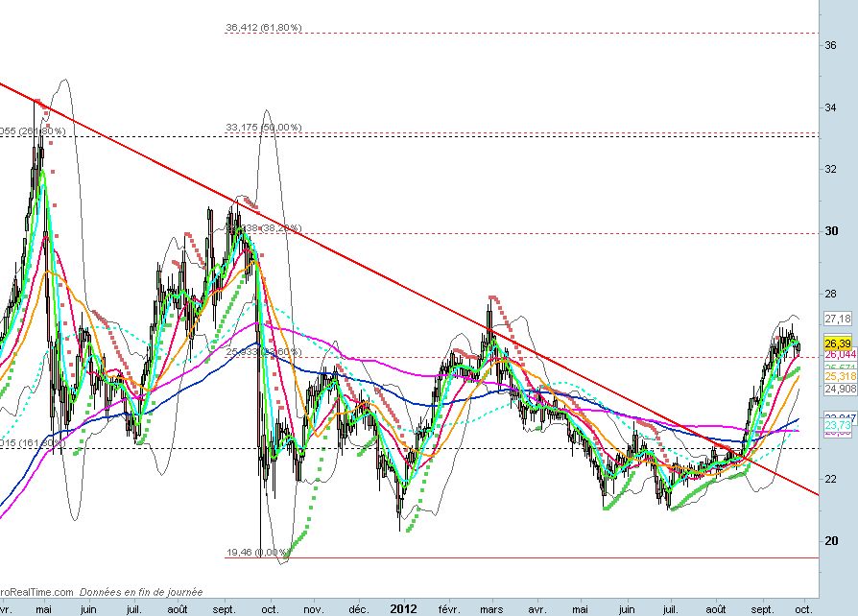Image resolution: width=858 pixels, height=616 pixels.
Task: Select the 36 value on price scale
Action: pos(831,44)
